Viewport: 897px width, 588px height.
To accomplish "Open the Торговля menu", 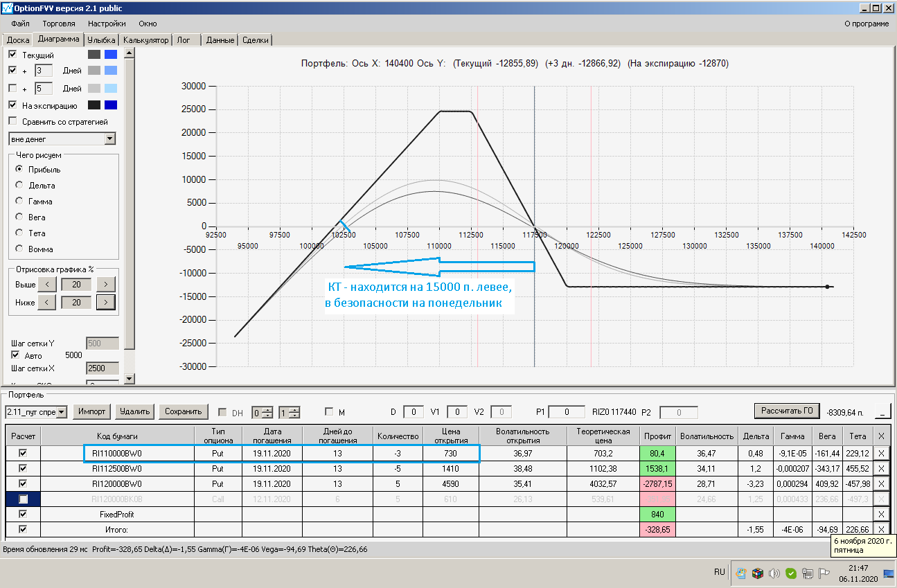I will [59, 24].
